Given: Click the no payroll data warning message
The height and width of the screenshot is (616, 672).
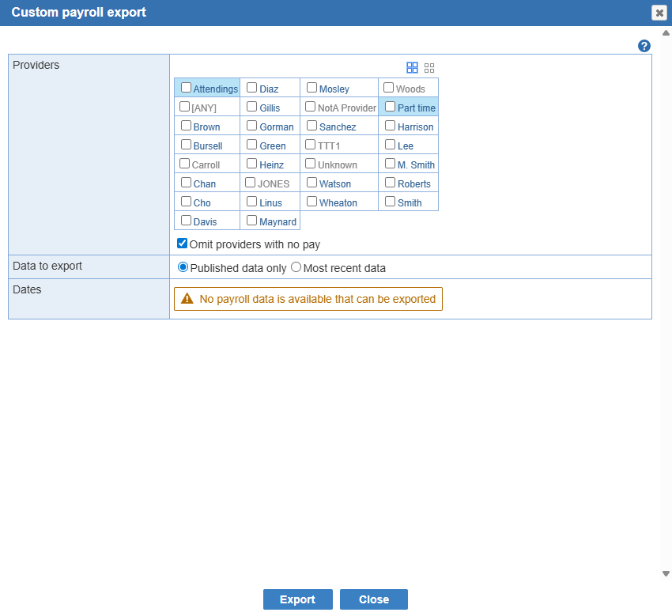Looking at the screenshot, I should 308,299.
